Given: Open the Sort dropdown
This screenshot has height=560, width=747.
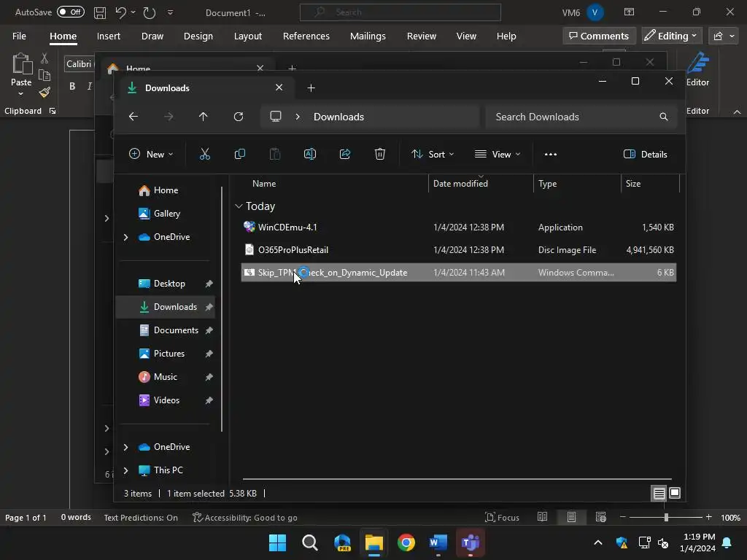Looking at the screenshot, I should pos(433,155).
